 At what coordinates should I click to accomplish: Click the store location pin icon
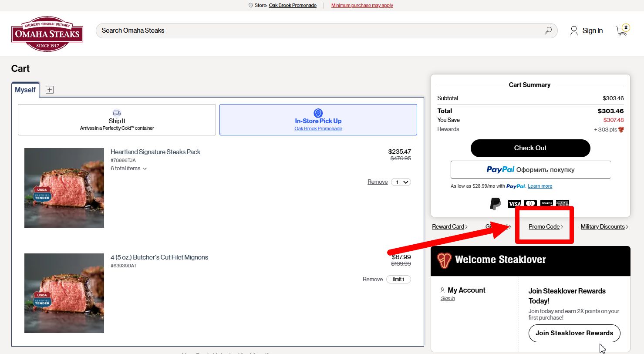pyautogui.click(x=250, y=6)
